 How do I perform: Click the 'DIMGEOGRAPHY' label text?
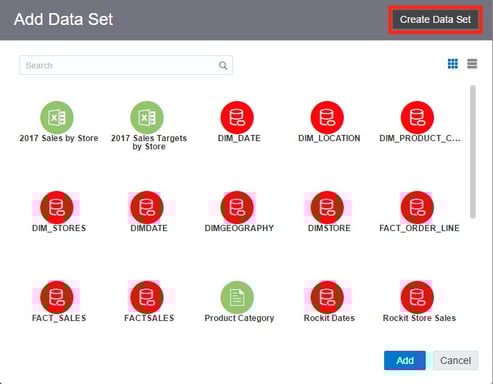(239, 228)
